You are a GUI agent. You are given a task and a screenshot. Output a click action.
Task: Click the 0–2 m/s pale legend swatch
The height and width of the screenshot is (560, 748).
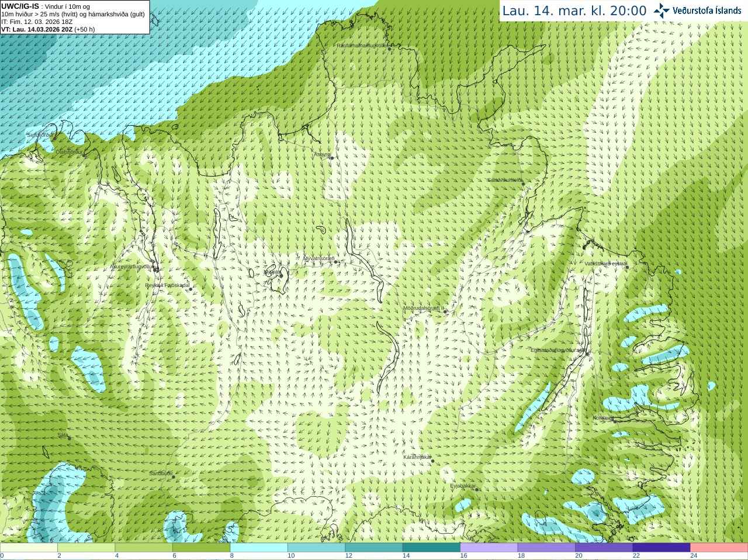(x=29, y=548)
